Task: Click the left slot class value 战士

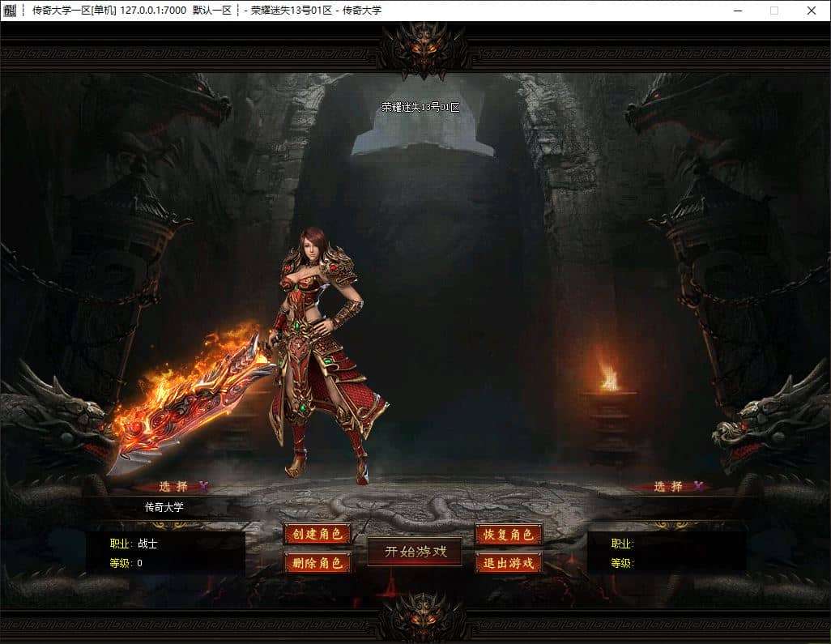Action: point(147,544)
